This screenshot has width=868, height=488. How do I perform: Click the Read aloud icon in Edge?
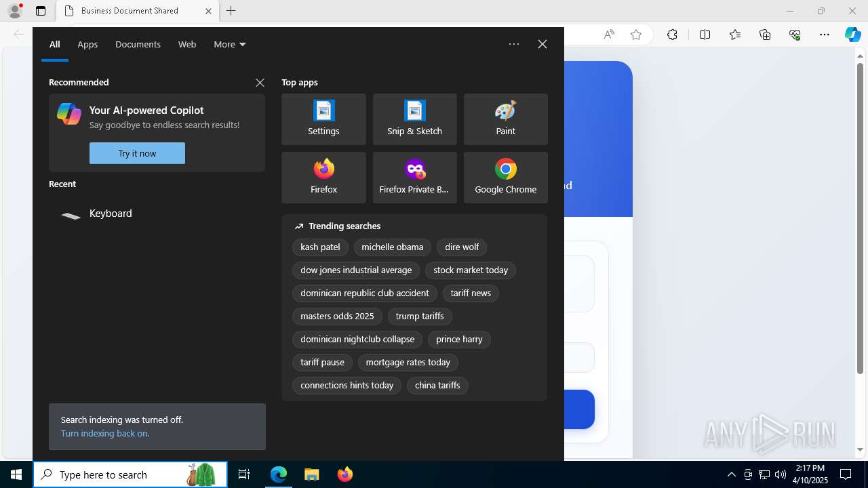point(609,35)
